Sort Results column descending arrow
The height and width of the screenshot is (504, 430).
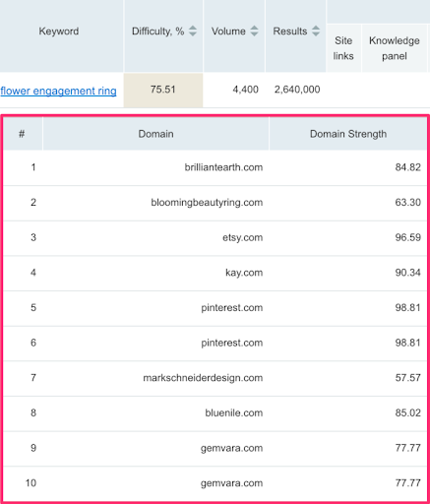point(316,34)
